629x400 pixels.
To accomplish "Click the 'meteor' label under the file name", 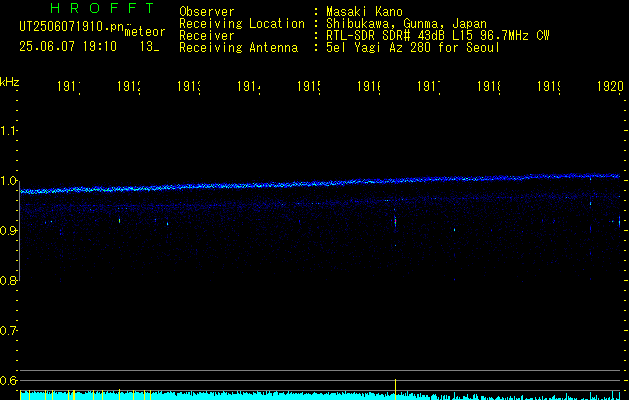I will [x=145, y=32].
